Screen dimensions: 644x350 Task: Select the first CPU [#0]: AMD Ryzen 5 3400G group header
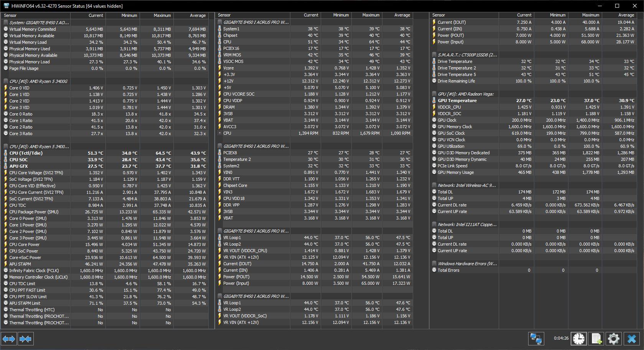pos(104,81)
